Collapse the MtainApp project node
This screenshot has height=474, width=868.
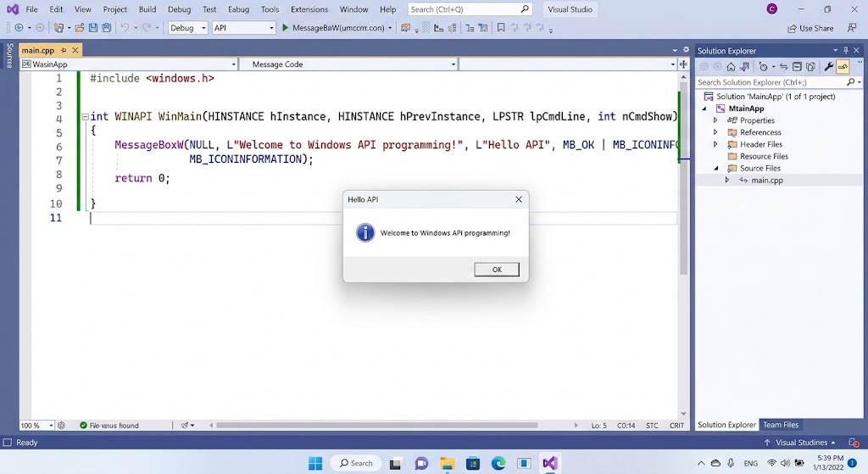coord(704,109)
